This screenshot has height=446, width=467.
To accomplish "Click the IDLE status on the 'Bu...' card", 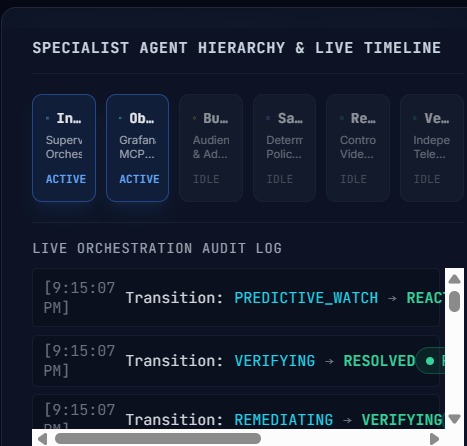I will [x=206, y=179].
